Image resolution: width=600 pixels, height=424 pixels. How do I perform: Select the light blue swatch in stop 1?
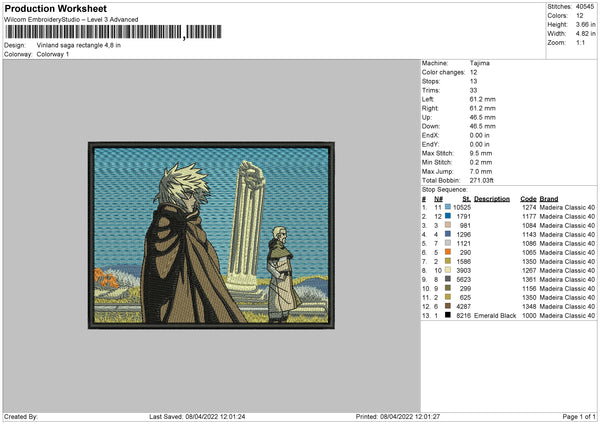coord(448,207)
